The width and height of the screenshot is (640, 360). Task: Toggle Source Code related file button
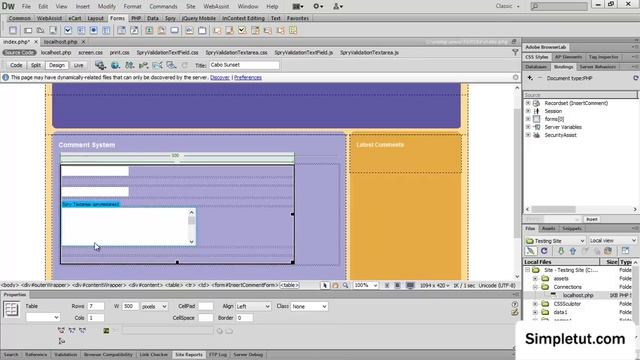click(20, 53)
